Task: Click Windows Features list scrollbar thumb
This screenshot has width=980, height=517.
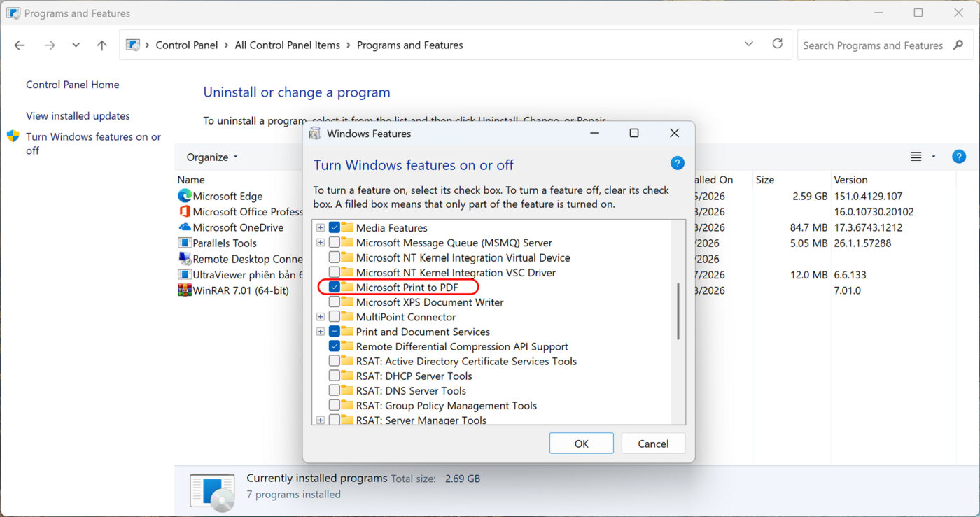Action: tap(678, 311)
